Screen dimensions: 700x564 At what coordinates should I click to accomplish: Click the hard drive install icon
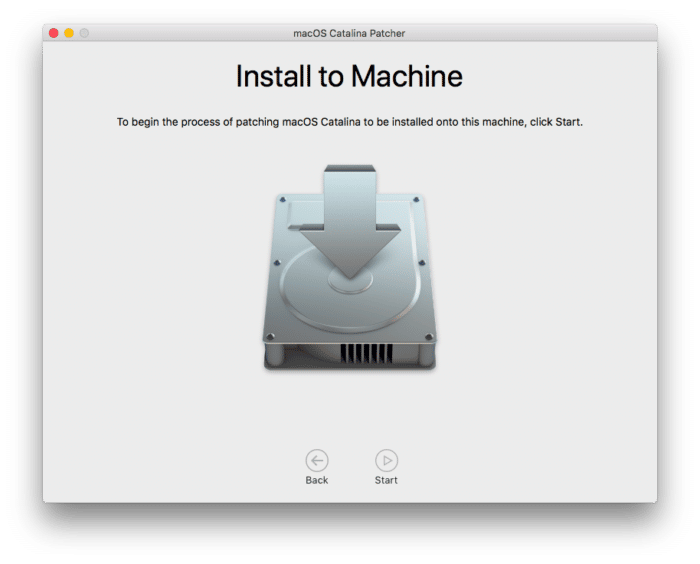tap(350, 267)
